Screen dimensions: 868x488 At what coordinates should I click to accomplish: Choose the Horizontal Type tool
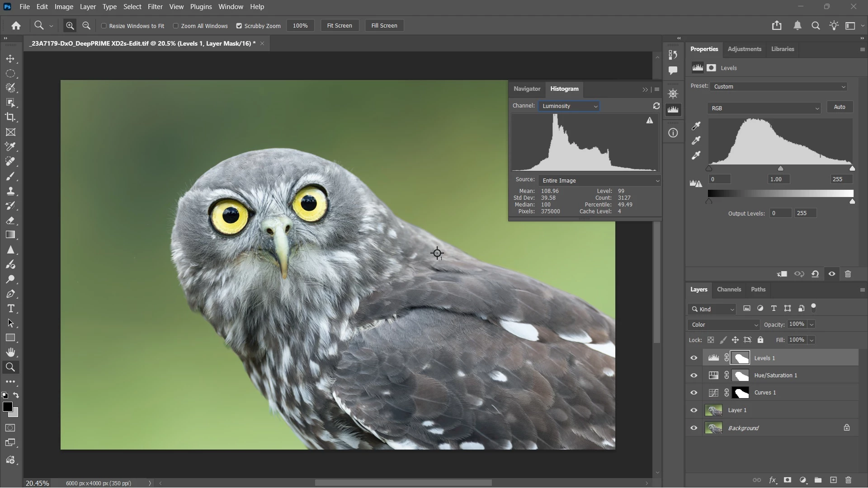coord(10,309)
